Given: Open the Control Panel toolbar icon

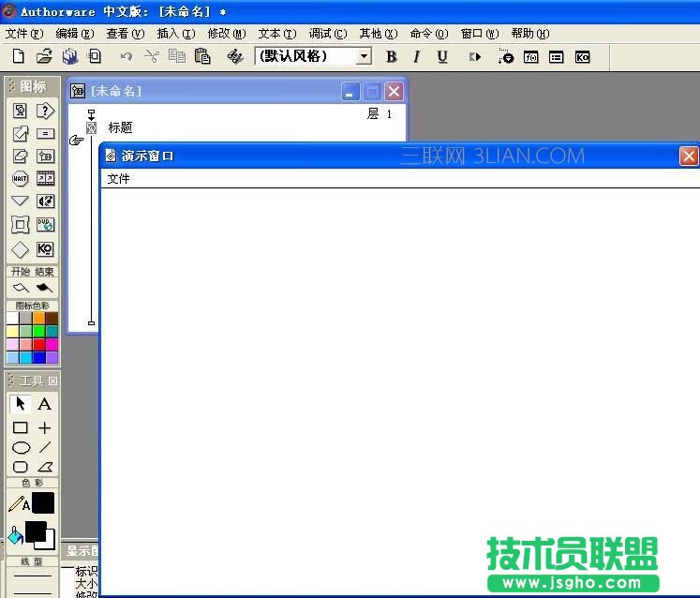Looking at the screenshot, I should pyautogui.click(x=505, y=57).
